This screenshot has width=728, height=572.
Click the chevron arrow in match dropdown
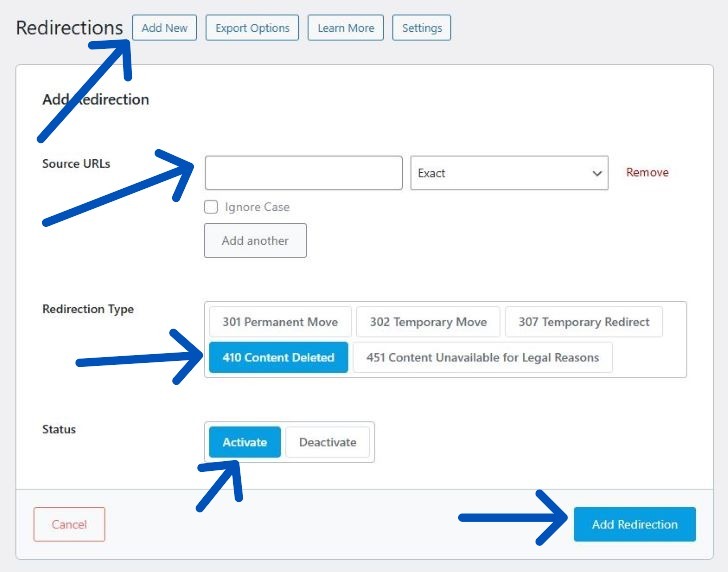pyautogui.click(x=597, y=173)
